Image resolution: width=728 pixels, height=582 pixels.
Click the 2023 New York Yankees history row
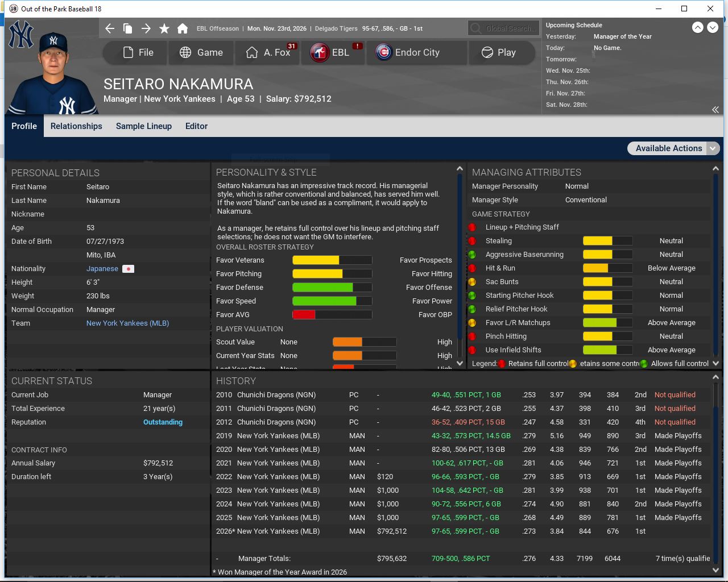(463, 490)
